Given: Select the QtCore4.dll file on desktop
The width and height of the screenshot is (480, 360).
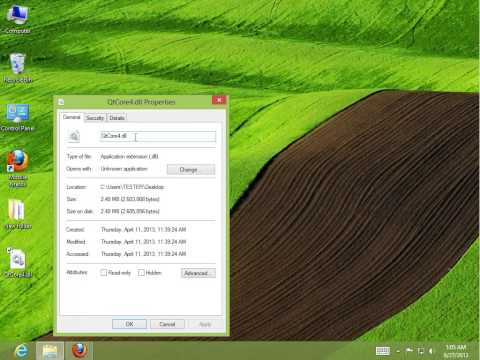Looking at the screenshot, I should (18, 263).
